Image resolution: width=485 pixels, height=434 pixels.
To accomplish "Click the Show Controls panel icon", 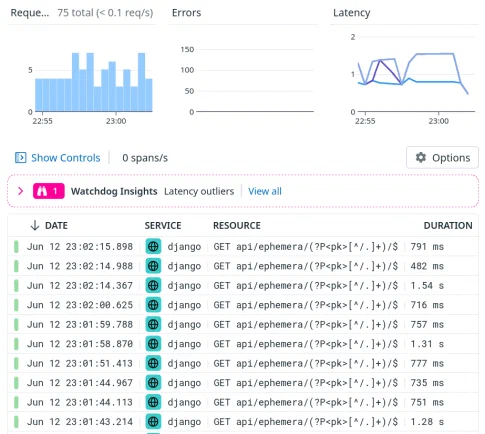I will click(20, 158).
